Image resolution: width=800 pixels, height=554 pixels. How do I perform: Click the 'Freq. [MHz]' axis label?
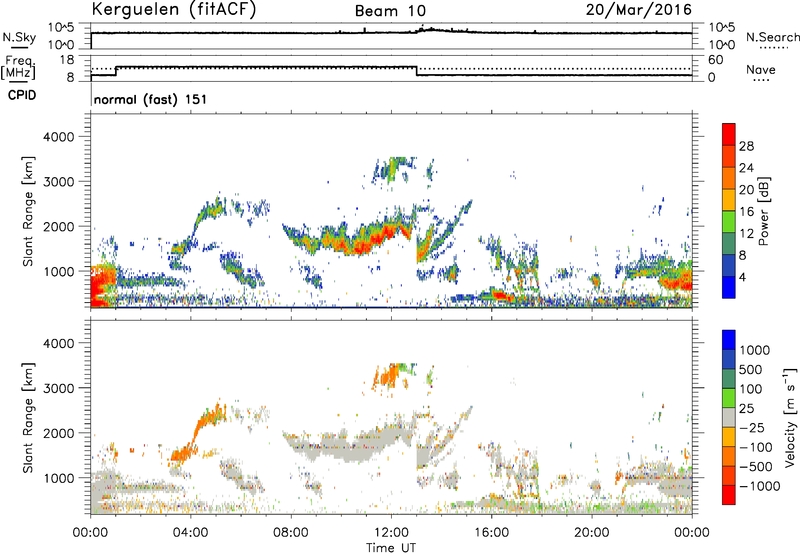tap(18, 67)
